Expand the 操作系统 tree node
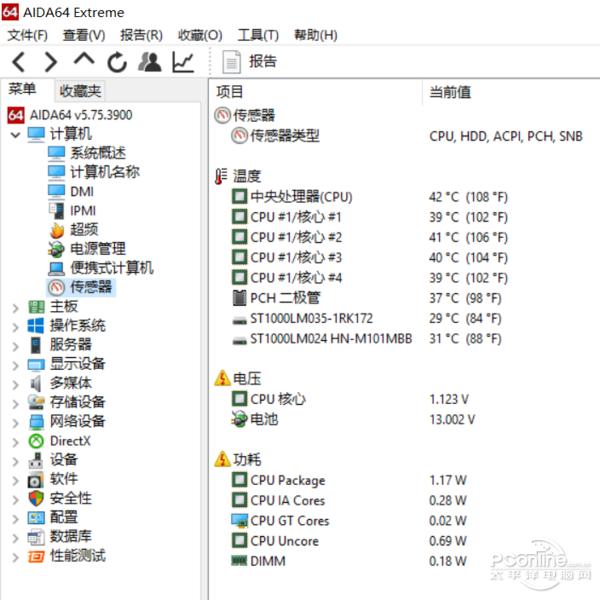 point(15,326)
